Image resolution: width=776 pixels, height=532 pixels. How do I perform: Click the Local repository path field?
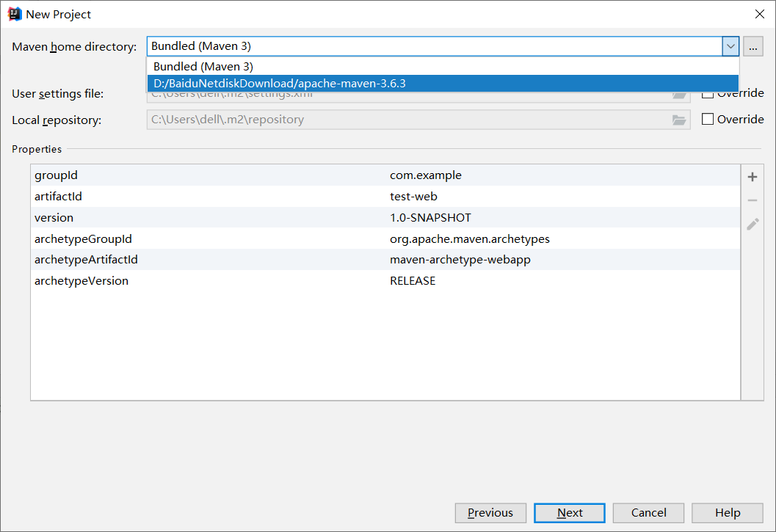click(x=407, y=120)
